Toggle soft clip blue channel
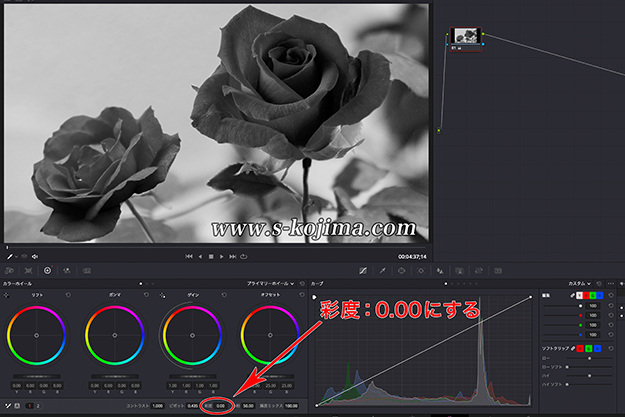Screen dimensions: 625x417 (597, 348)
